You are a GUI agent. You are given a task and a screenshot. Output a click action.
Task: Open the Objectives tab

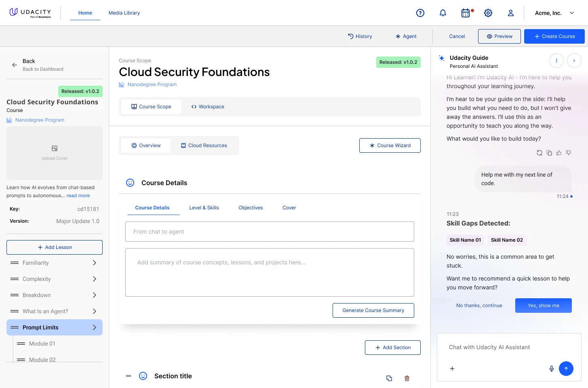[x=251, y=208]
